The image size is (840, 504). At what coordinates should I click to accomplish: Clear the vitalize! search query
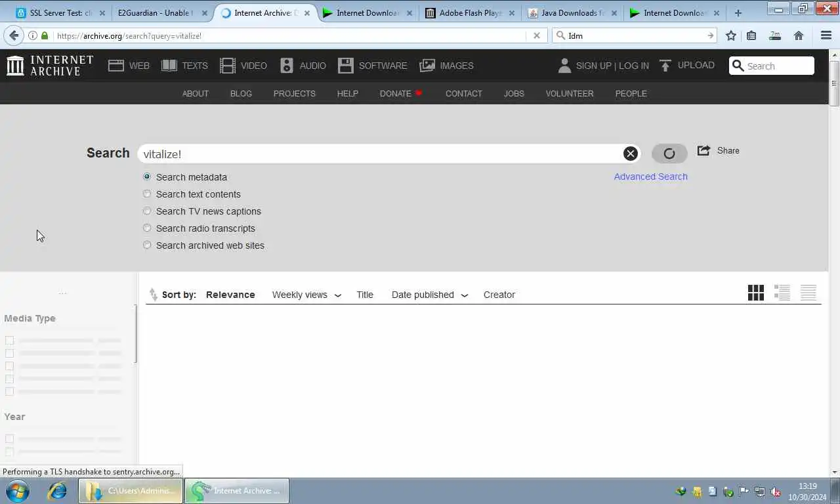click(x=630, y=154)
